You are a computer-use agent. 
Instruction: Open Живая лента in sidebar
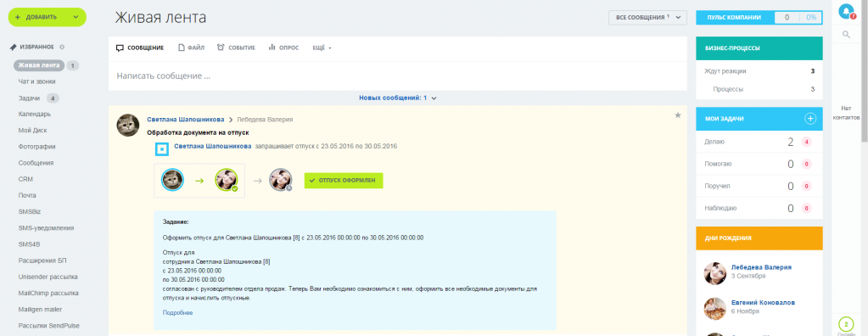click(39, 65)
